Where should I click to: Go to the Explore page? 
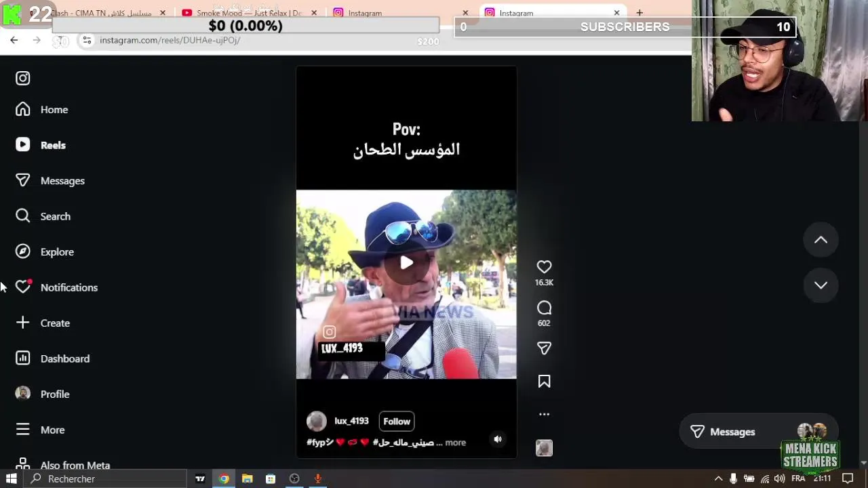45,252
